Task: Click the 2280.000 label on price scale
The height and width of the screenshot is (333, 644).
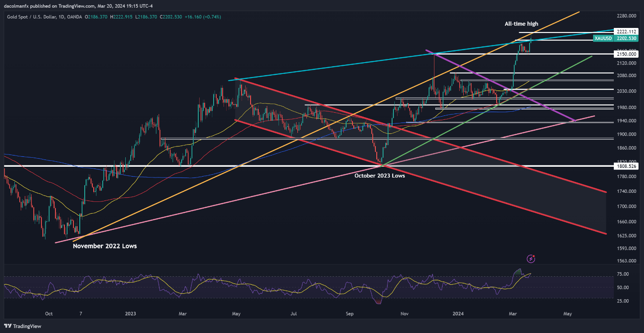Action: pyautogui.click(x=626, y=16)
